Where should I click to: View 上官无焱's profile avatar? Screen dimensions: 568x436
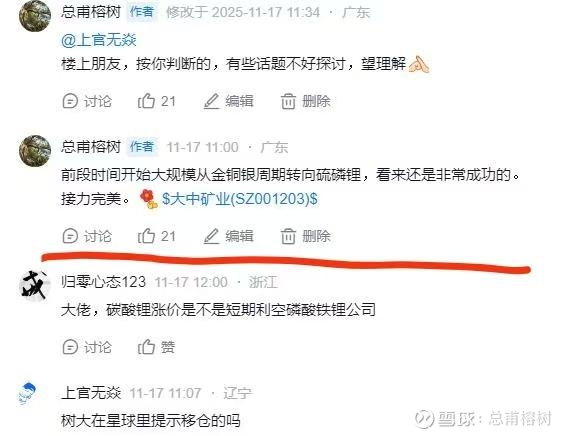pyautogui.click(x=28, y=394)
